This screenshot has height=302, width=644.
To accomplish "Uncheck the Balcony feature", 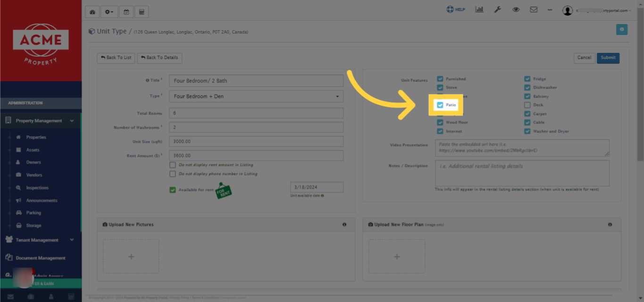I will [x=527, y=97].
